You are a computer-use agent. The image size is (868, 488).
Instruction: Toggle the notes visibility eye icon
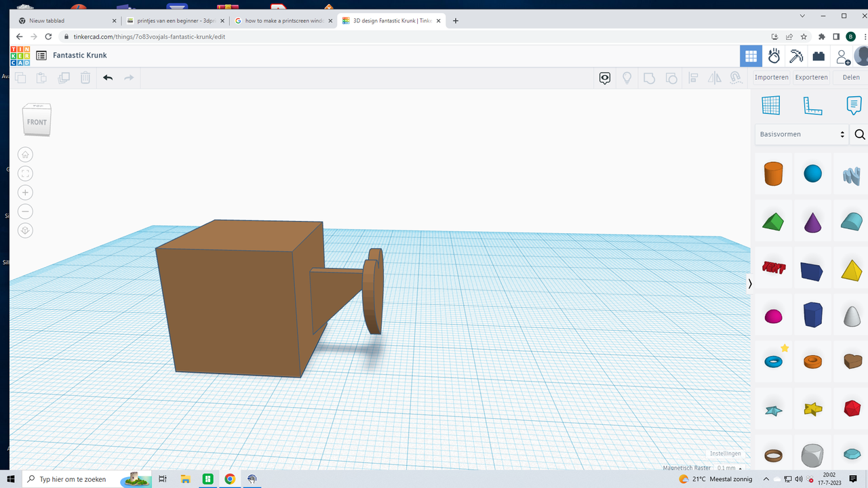pos(605,78)
